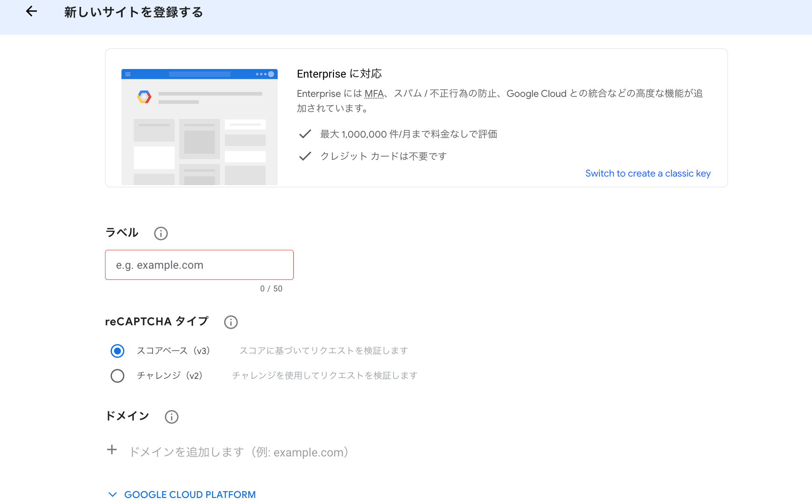Click the plus icon to add a domain
This screenshot has height=504, width=812.
(112, 450)
